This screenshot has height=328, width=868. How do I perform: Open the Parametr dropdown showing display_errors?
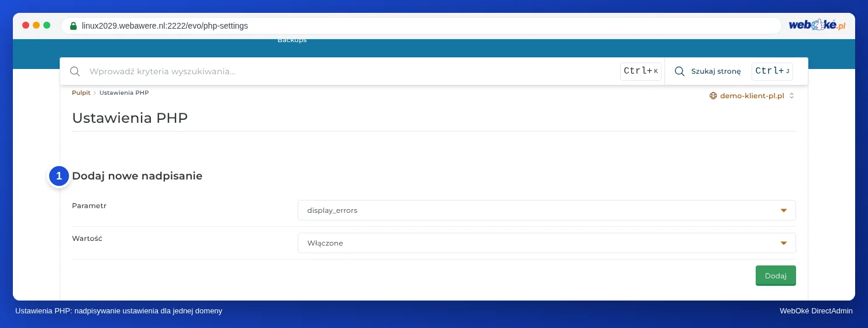pos(547,210)
